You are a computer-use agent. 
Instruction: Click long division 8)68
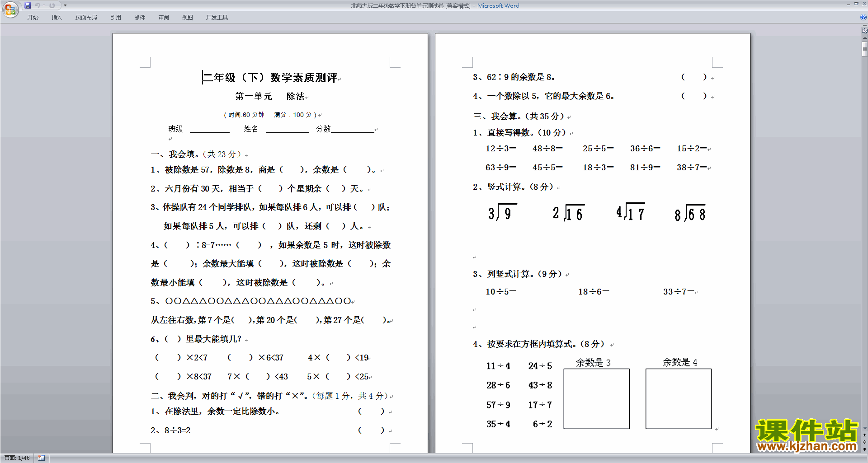tap(690, 213)
